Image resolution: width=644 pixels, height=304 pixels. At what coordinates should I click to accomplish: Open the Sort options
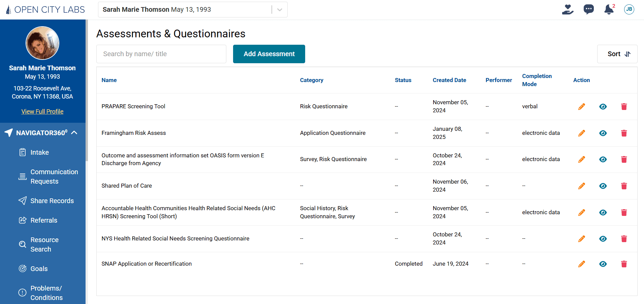tap(617, 54)
